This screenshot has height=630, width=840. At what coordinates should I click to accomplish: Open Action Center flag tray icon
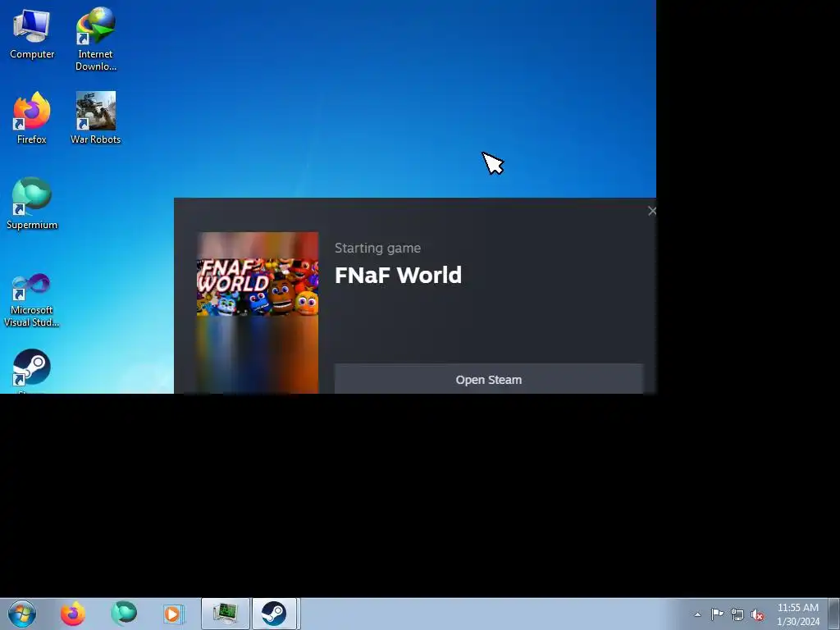(x=717, y=614)
